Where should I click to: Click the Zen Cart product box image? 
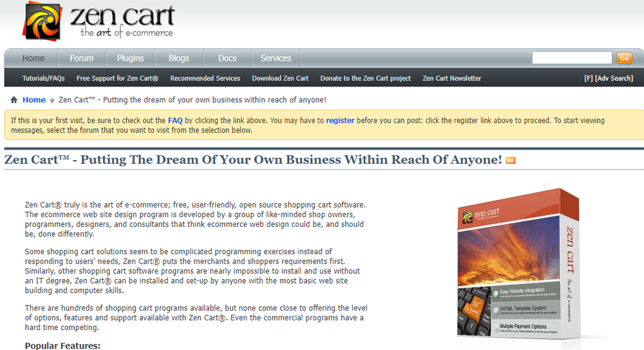click(x=518, y=264)
